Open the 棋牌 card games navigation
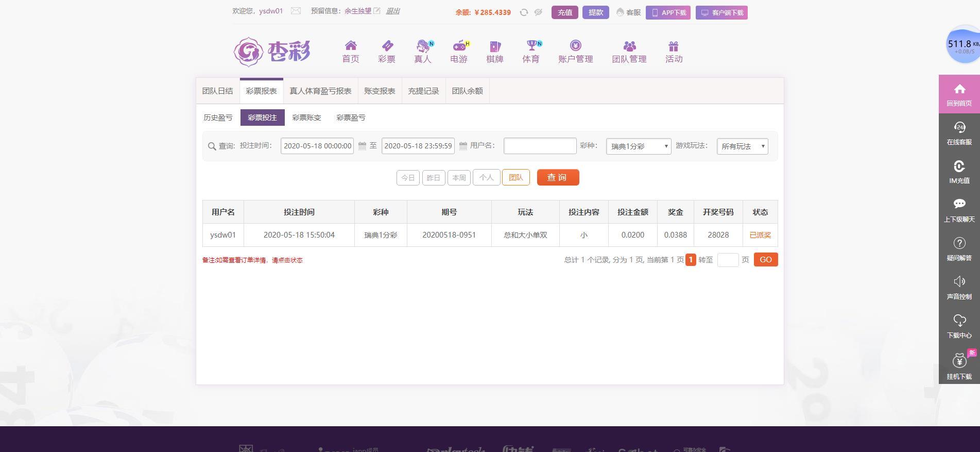This screenshot has width=980, height=452. 495,52
